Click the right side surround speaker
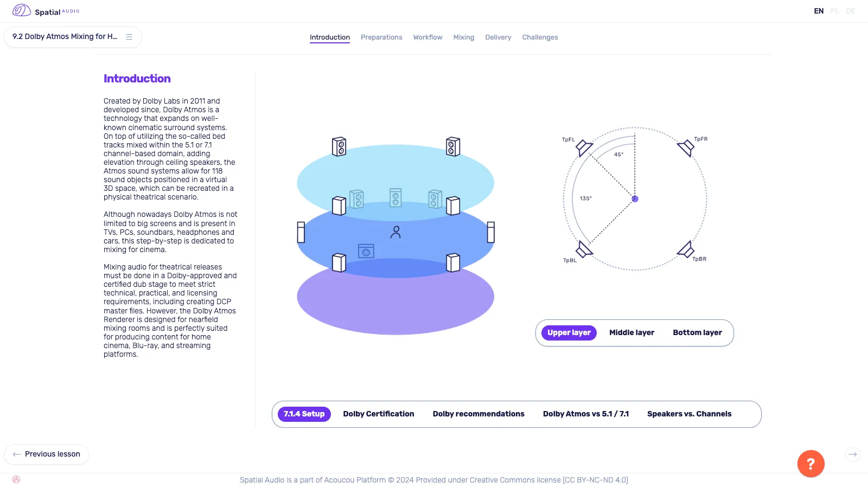 click(491, 232)
